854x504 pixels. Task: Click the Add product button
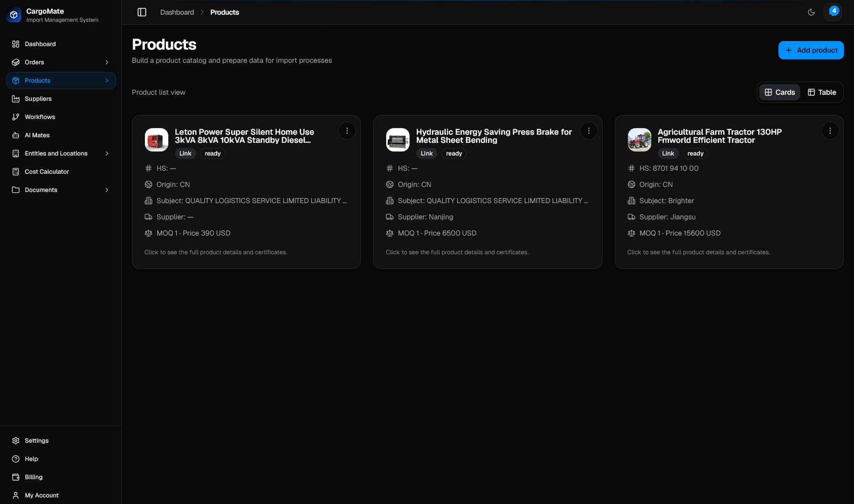coord(811,50)
